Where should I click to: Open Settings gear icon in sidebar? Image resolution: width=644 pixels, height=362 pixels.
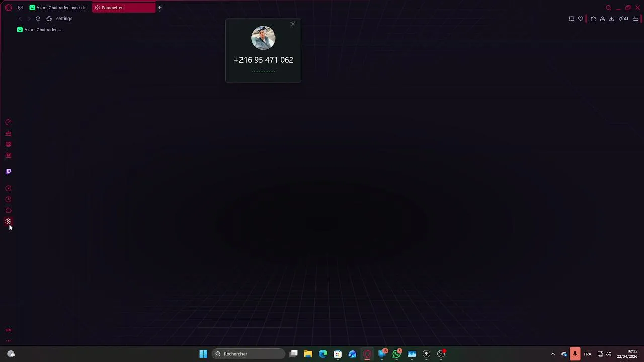click(8, 222)
